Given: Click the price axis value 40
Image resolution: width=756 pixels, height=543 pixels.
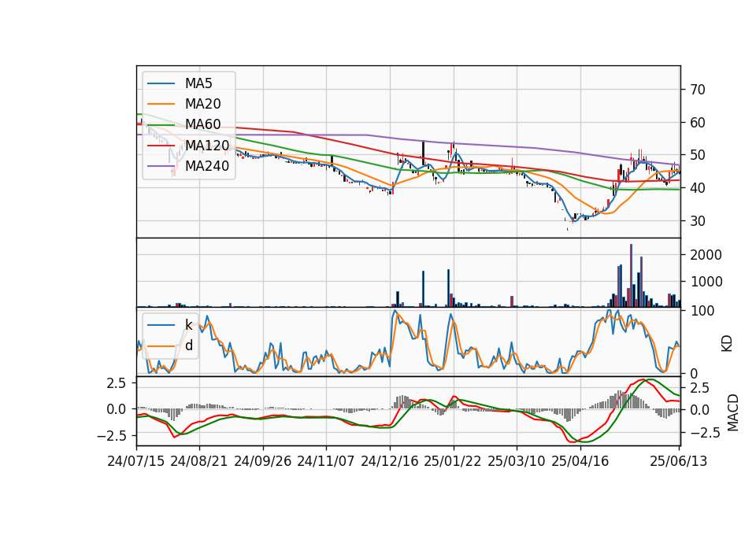Looking at the screenshot, I should coord(697,188).
